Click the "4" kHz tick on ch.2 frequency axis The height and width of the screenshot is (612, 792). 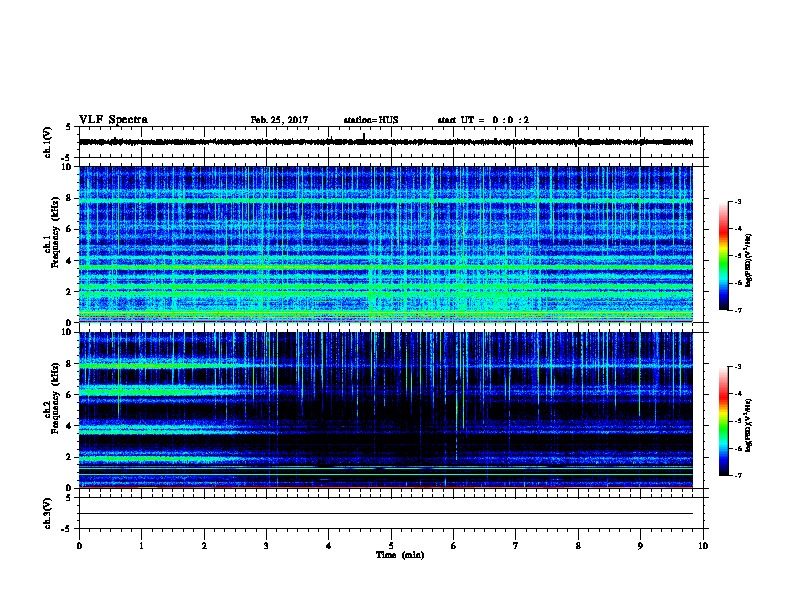point(69,426)
